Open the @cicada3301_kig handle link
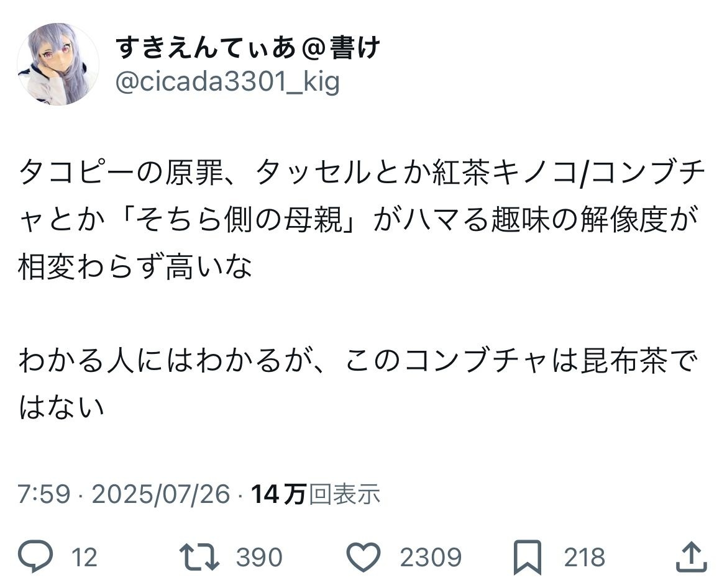Screen dimensions: 727x588 pos(228,81)
